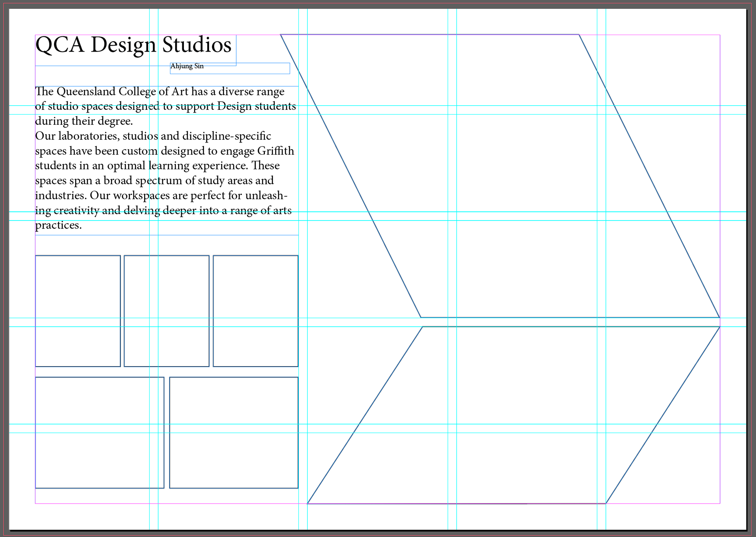The width and height of the screenshot is (756, 537).
Task: Click the word "QCA" in the title
Action: pos(60,45)
